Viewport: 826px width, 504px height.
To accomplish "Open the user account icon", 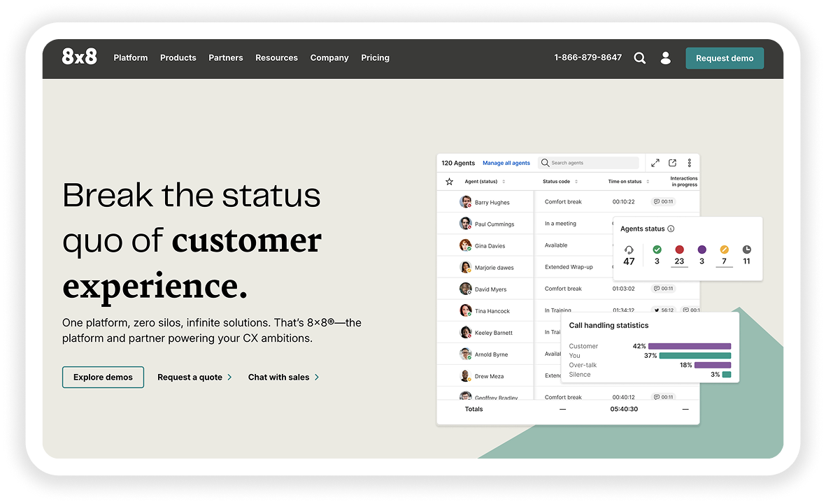I will point(666,58).
